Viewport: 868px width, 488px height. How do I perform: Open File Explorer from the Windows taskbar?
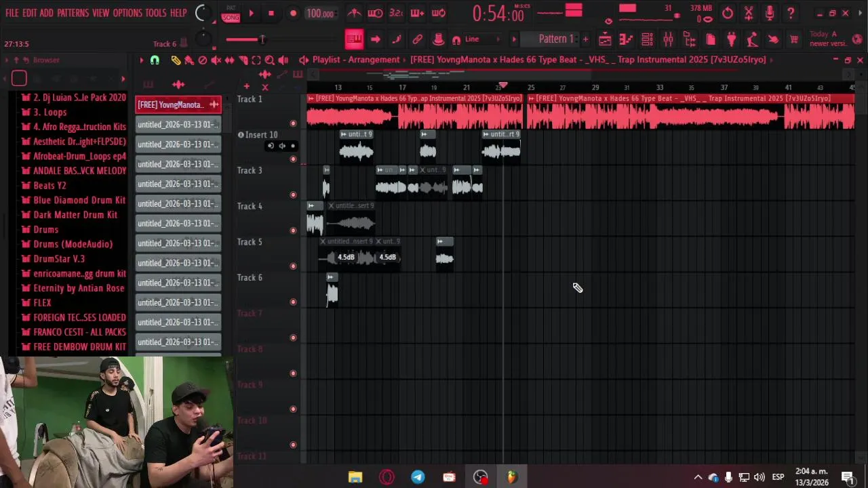[x=355, y=477]
